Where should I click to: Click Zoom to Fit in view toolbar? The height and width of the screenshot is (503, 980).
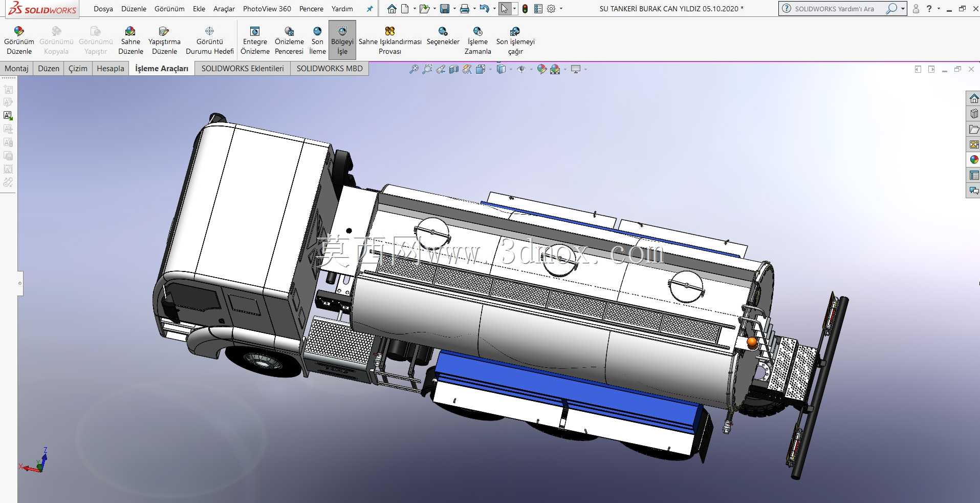[414, 69]
